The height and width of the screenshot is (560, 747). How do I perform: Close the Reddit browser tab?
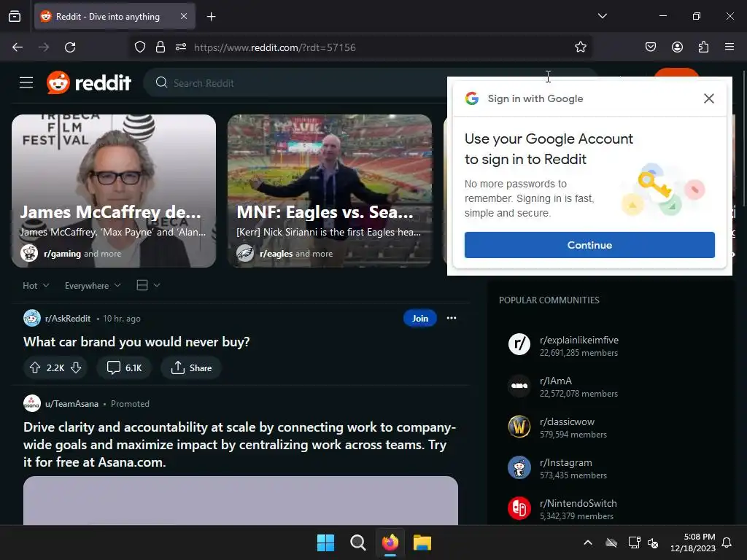tap(184, 16)
